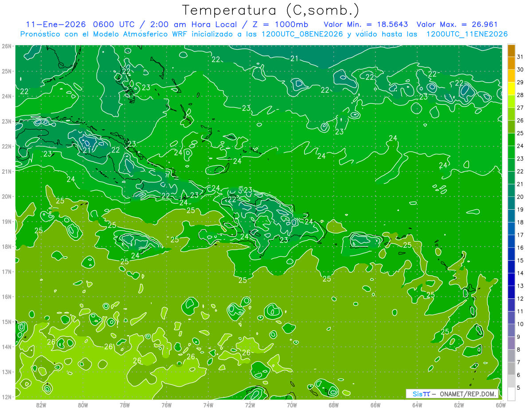The image size is (532, 411).
Task: Click the 20 label on the color scale
Action: 520,197
